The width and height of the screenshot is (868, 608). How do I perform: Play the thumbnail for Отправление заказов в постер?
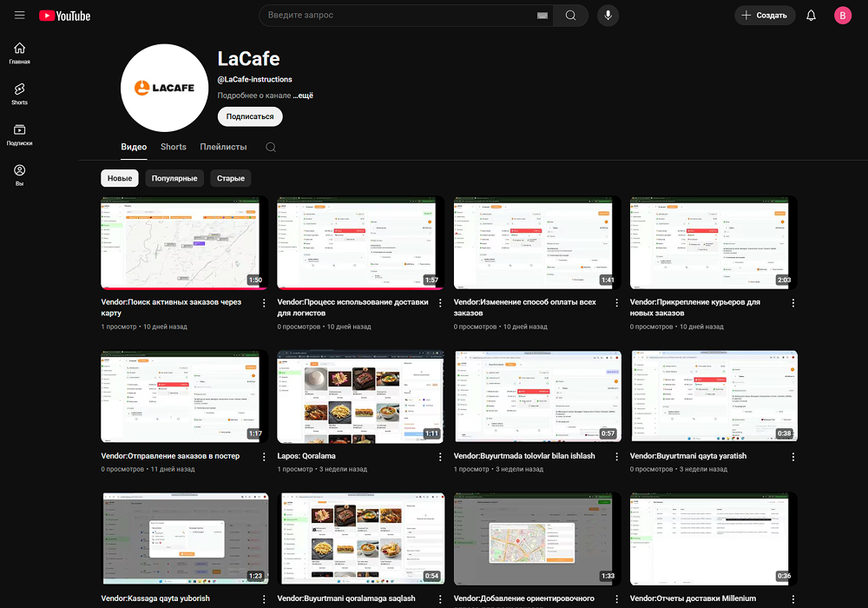click(x=184, y=396)
